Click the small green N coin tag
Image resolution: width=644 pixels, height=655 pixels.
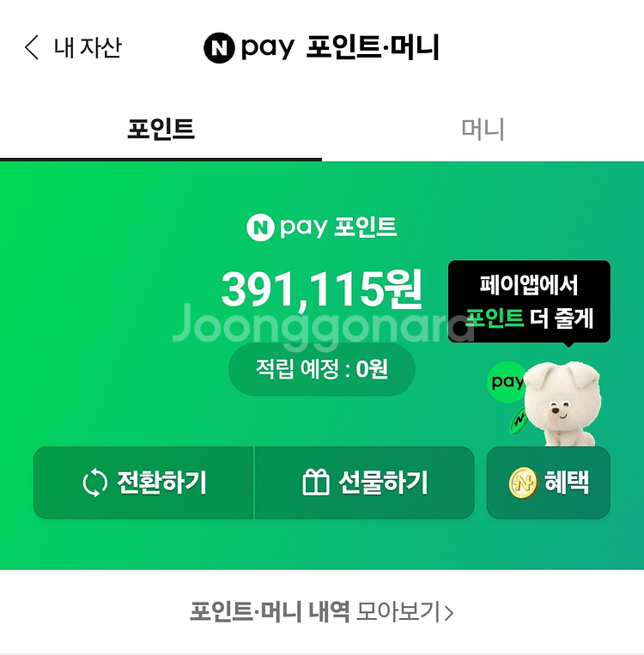click(518, 420)
